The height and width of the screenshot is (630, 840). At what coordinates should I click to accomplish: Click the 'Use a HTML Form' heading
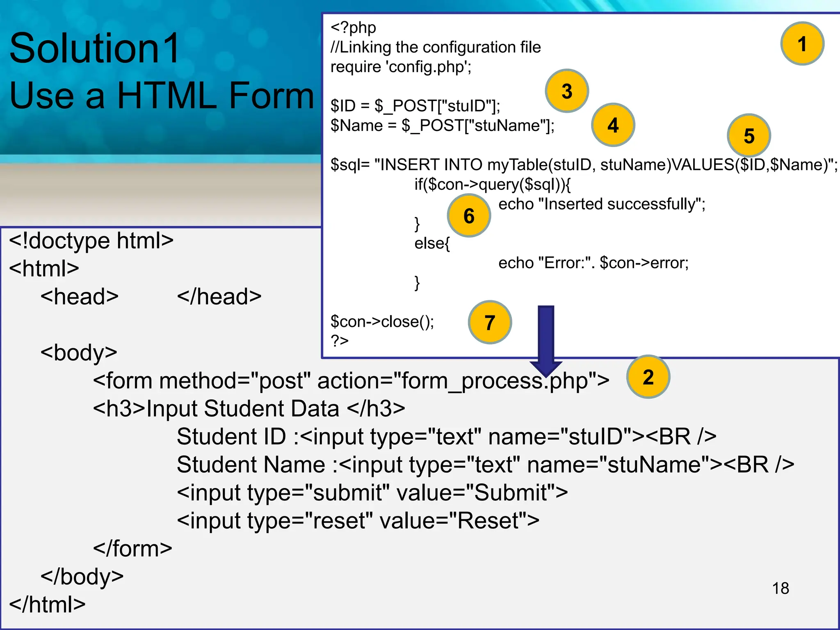161,96
